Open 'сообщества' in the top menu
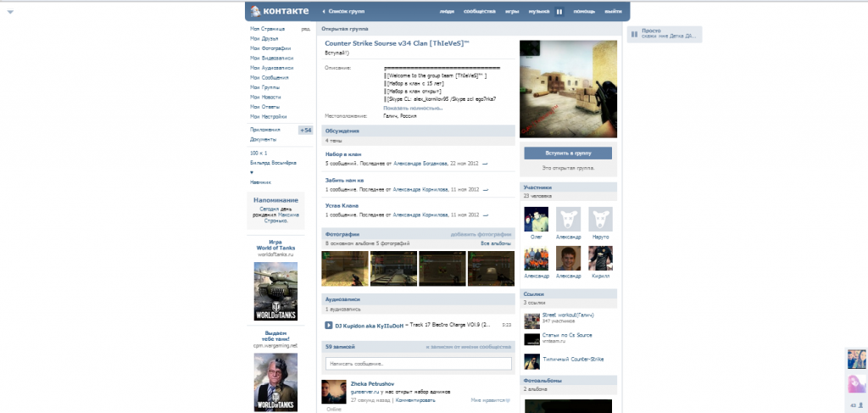The image size is (868, 413). [480, 12]
